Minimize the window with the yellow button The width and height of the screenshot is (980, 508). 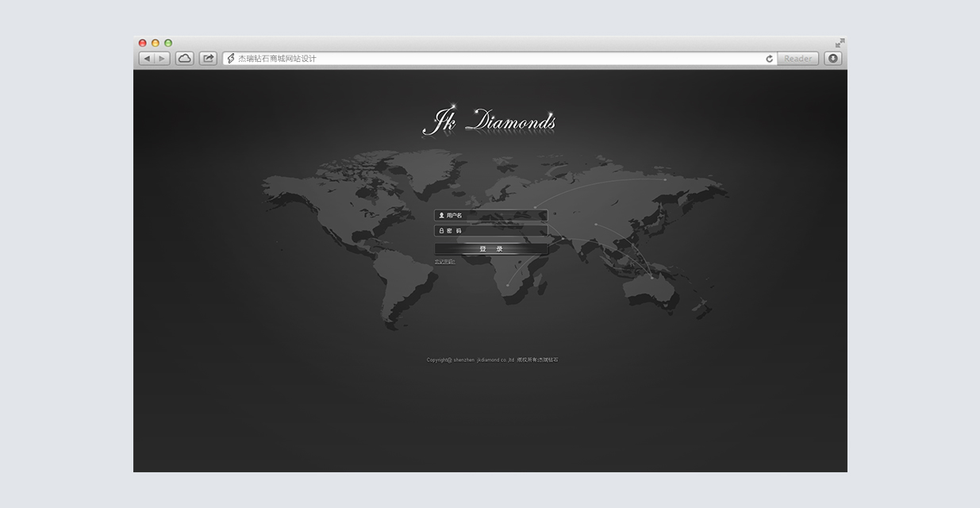coord(156,43)
